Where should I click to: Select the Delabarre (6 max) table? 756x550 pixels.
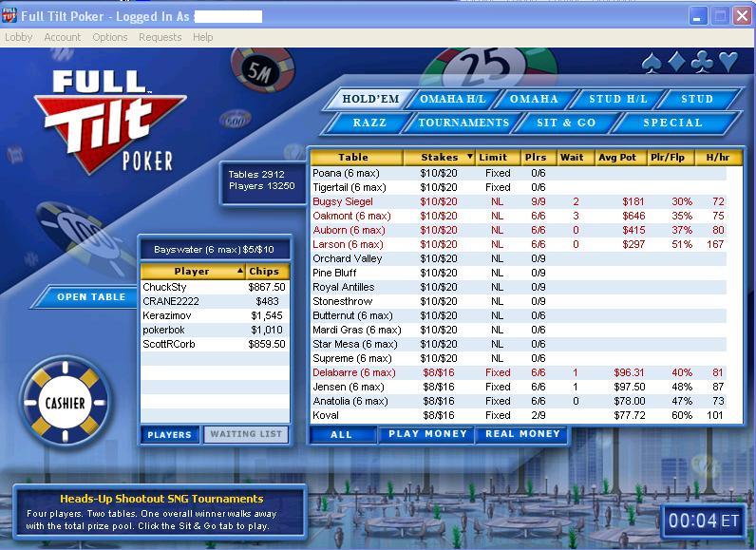[519, 372]
